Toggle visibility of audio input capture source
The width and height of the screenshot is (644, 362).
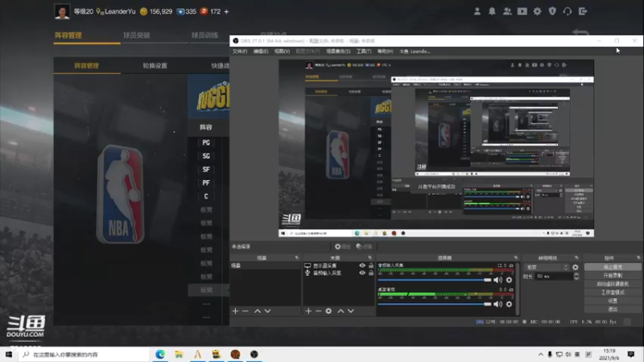pos(362,273)
